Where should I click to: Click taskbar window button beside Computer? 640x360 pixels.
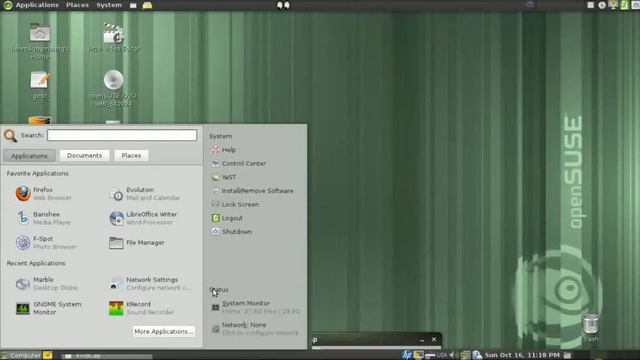(x=107, y=356)
